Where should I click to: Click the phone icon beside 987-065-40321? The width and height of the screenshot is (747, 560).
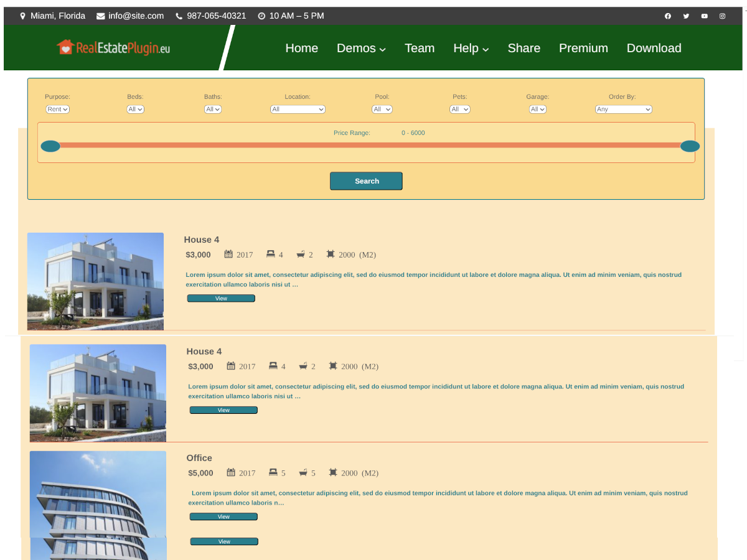(178, 16)
